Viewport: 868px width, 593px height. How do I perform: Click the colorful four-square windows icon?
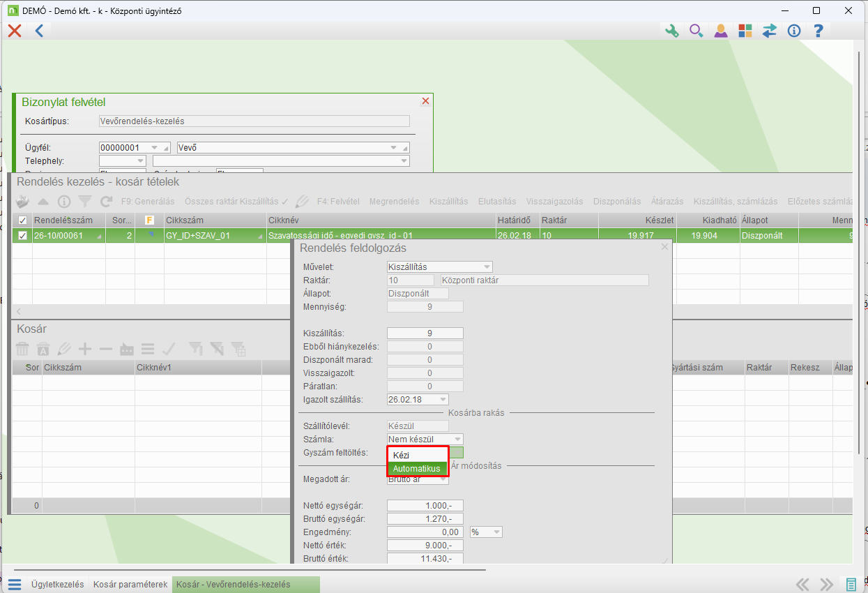745,31
